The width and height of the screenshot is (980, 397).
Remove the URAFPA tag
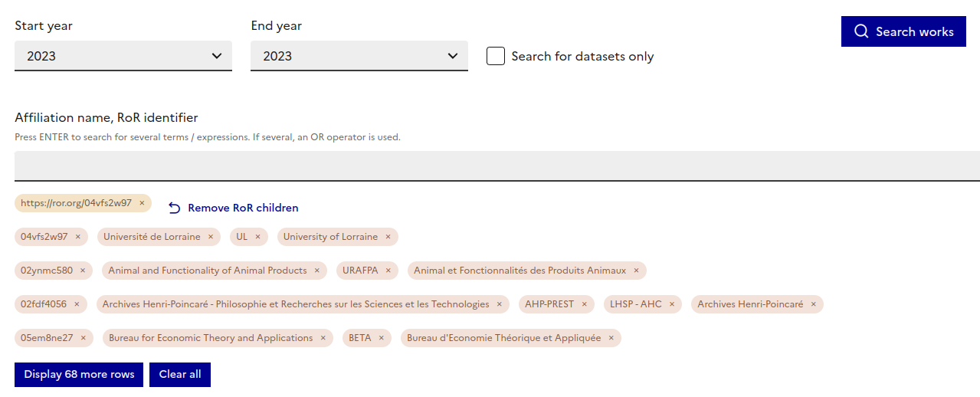(x=388, y=271)
